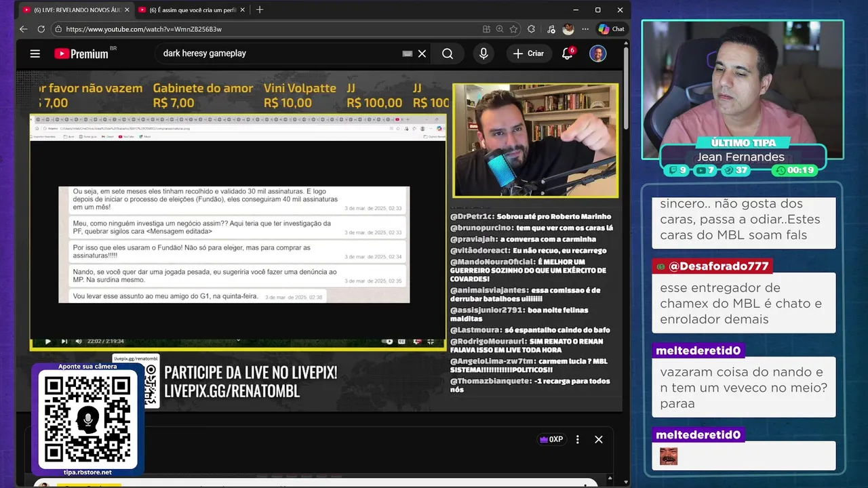Image resolution: width=868 pixels, height=488 pixels.
Task: Open browser extensions puzzle icon
Action: point(531,29)
